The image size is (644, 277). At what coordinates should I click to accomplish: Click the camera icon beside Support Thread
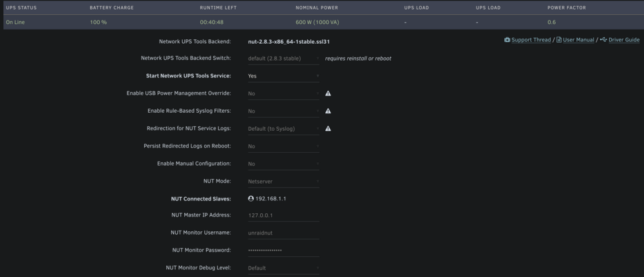coord(507,40)
